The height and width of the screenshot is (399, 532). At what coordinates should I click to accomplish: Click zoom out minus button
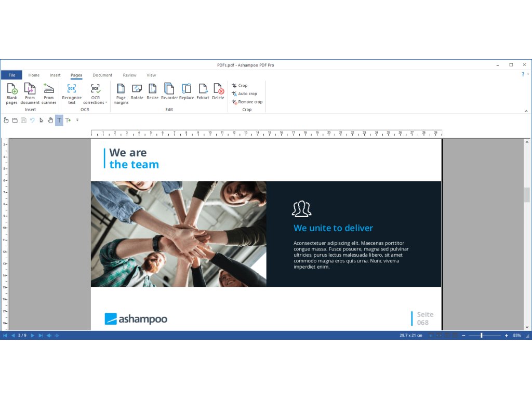[x=463, y=336]
